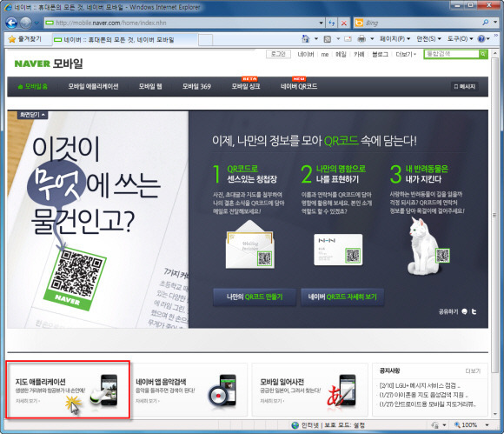Screen dimensions: 504x434
Task: Click the NHN business card image
Action: point(338,250)
